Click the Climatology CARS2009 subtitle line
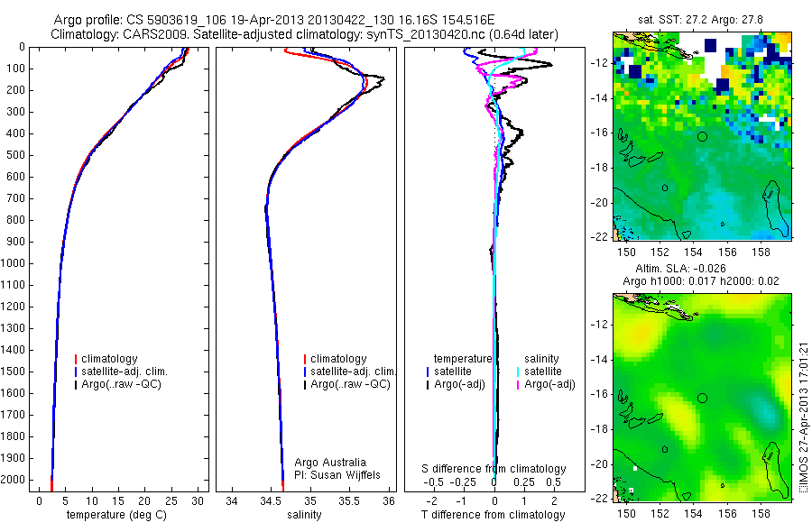The width and height of the screenshot is (812, 523). pyautogui.click(x=305, y=34)
